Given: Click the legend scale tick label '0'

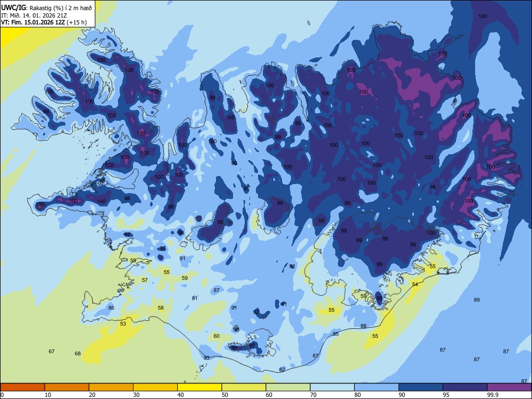Looking at the screenshot, I should coord(2,395).
